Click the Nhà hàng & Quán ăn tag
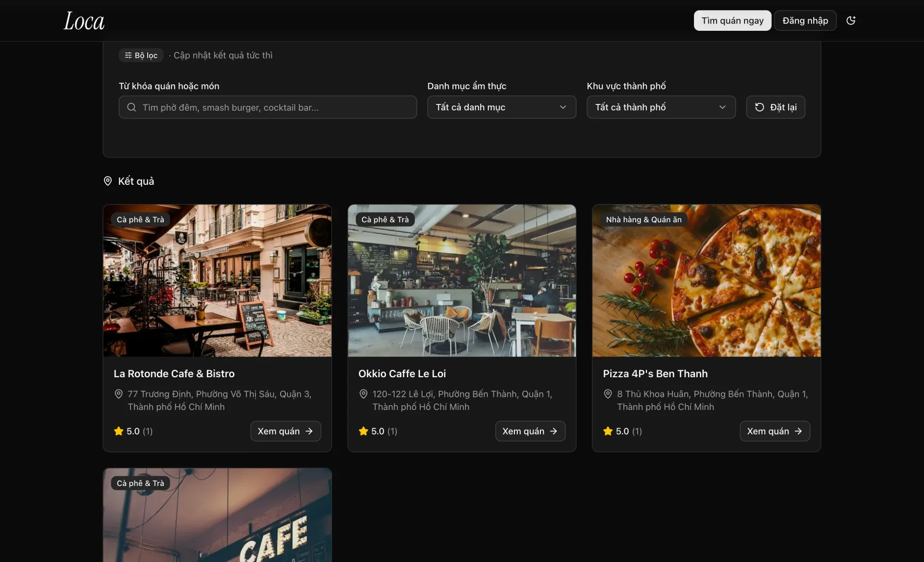 coord(644,219)
